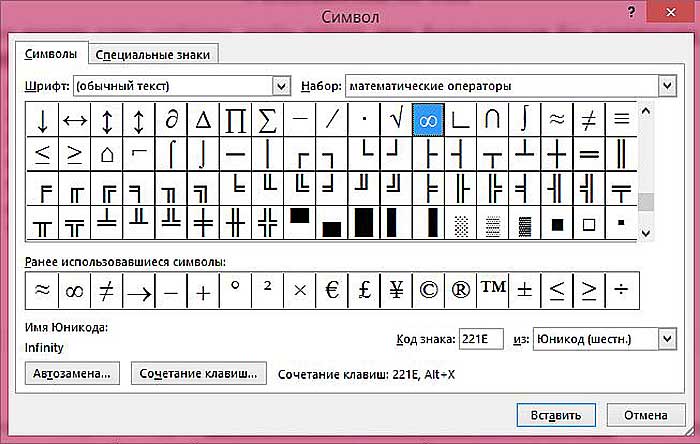This screenshot has width=700, height=444.
Task: Select the division sign from recent symbols
Action: (x=620, y=290)
